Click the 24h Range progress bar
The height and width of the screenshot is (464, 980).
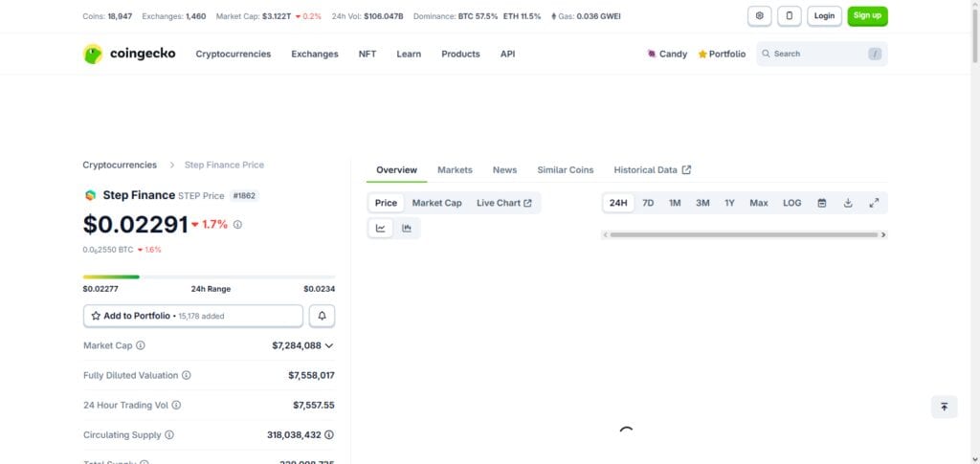209,276
